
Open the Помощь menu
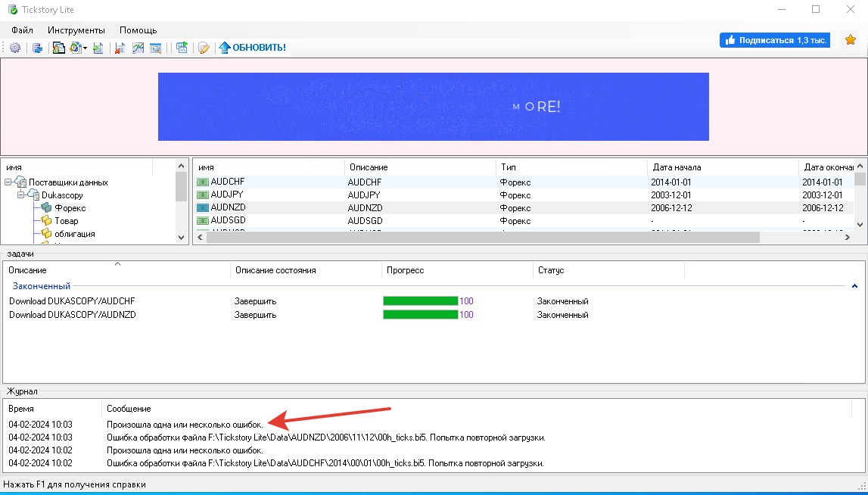click(138, 30)
